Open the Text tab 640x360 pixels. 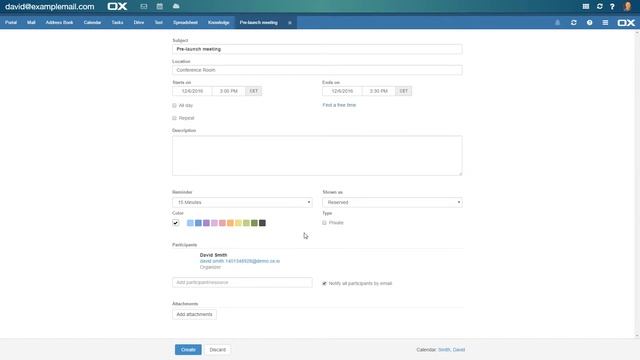coord(158,22)
